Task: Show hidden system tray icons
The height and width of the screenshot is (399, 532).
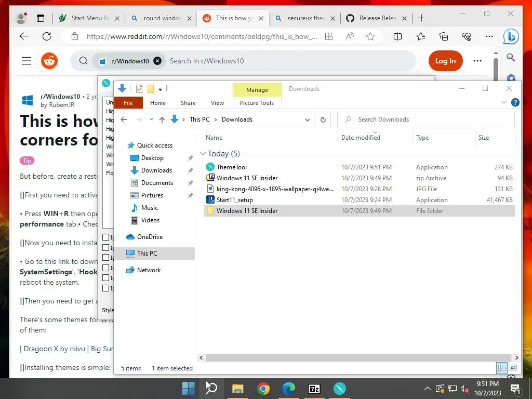Action: tap(428, 389)
